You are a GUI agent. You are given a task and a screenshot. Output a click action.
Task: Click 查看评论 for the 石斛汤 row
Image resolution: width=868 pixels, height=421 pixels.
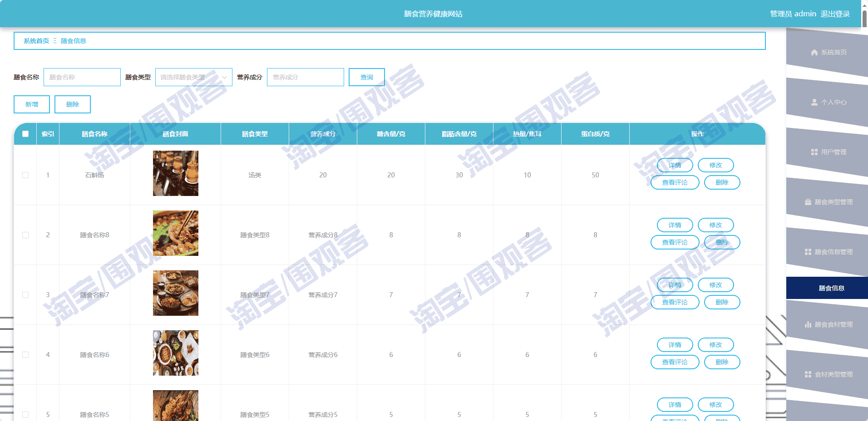pyautogui.click(x=675, y=182)
